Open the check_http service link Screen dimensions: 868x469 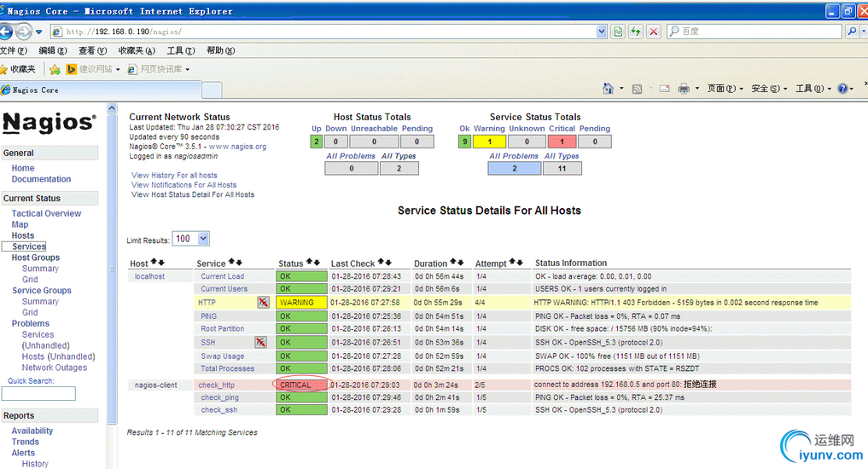[x=217, y=385]
